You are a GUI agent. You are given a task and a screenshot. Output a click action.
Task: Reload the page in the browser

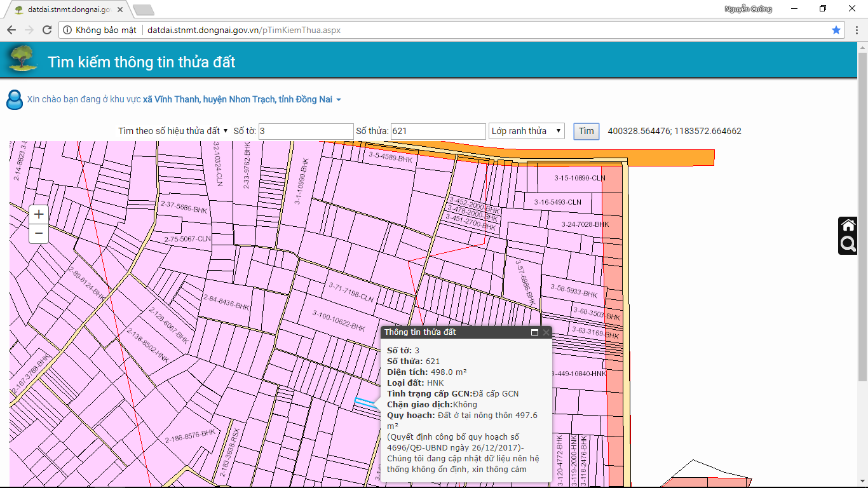point(46,30)
